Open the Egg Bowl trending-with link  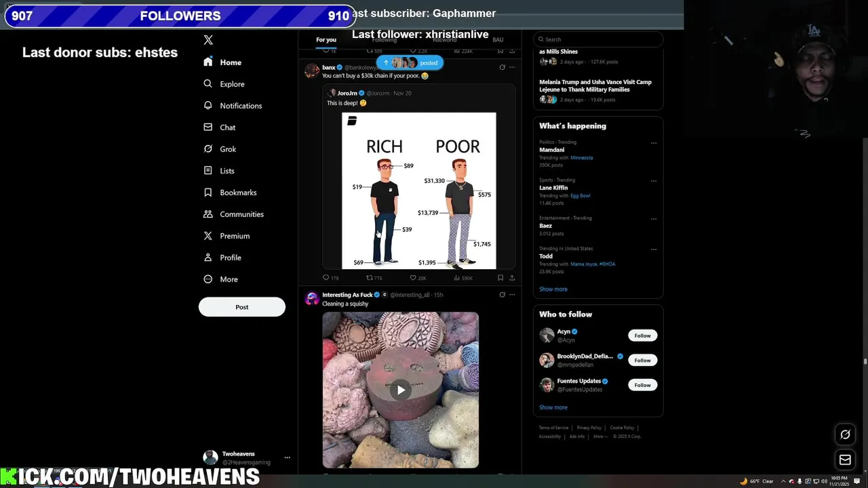pos(580,196)
